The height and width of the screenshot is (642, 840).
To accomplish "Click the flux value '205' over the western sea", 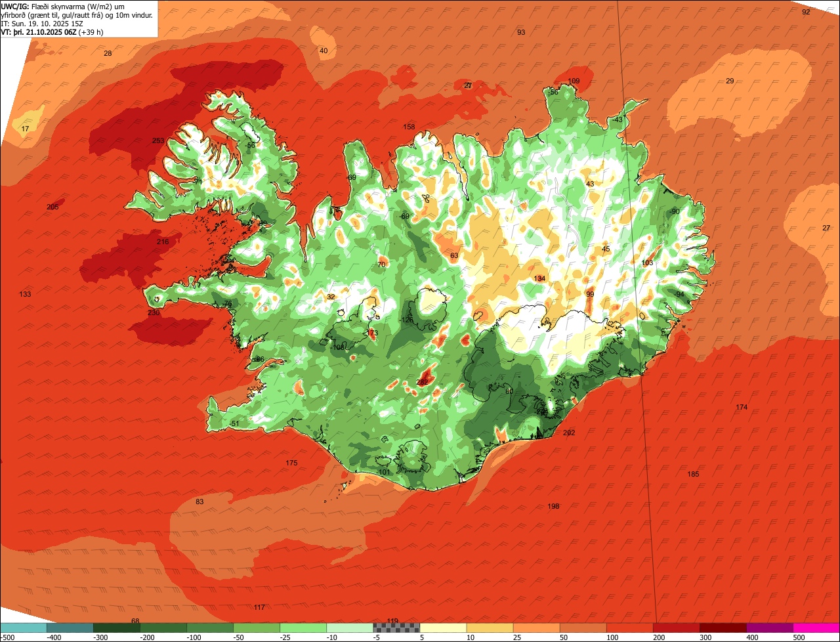I will [x=52, y=207].
